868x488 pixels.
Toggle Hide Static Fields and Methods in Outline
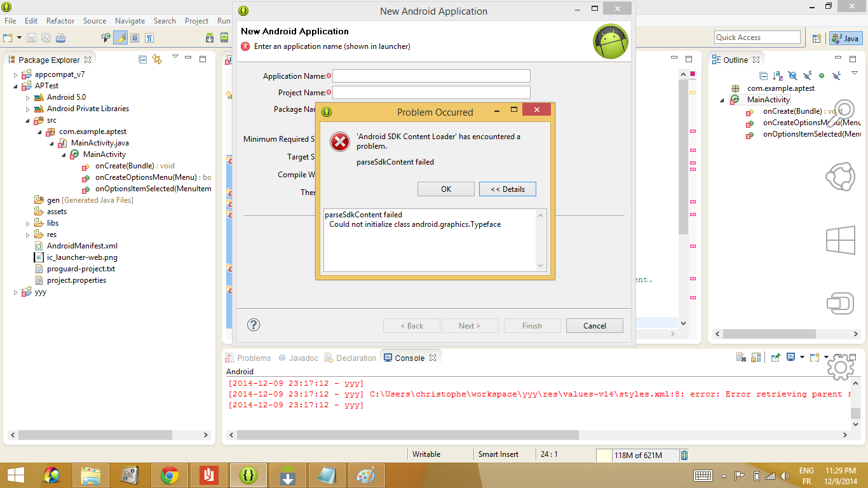point(807,76)
